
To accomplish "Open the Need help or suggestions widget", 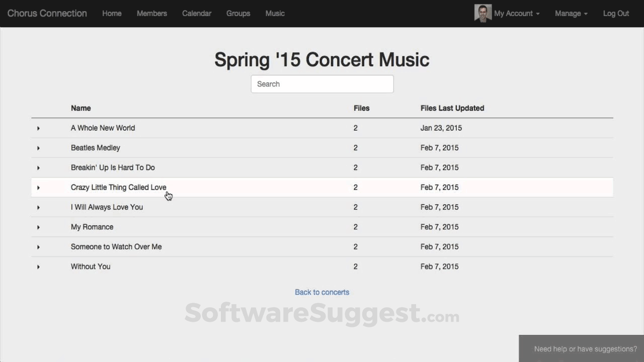I will tap(585, 348).
